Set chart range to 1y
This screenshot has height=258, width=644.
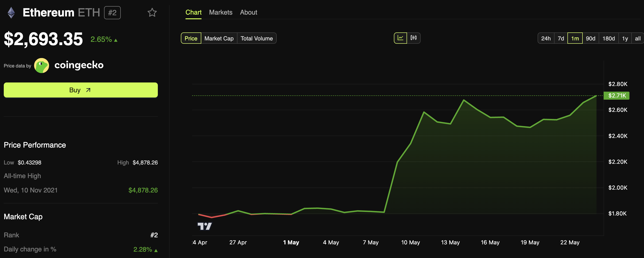pos(625,38)
